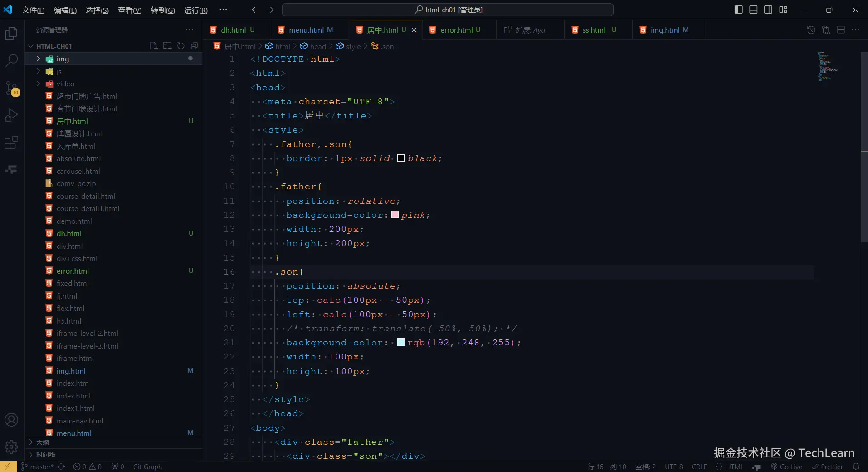The height and width of the screenshot is (472, 868).
Task: Click the remote window icon in status bar
Action: (8, 467)
